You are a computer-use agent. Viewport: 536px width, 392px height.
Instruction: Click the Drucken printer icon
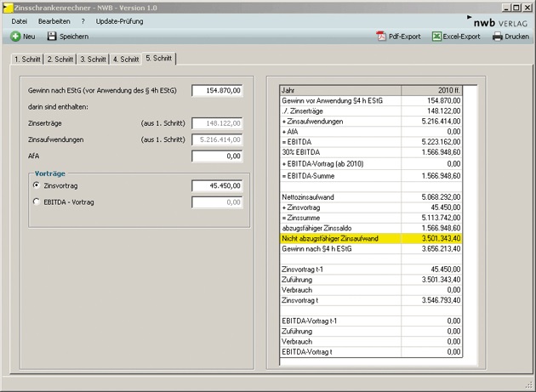click(x=498, y=37)
